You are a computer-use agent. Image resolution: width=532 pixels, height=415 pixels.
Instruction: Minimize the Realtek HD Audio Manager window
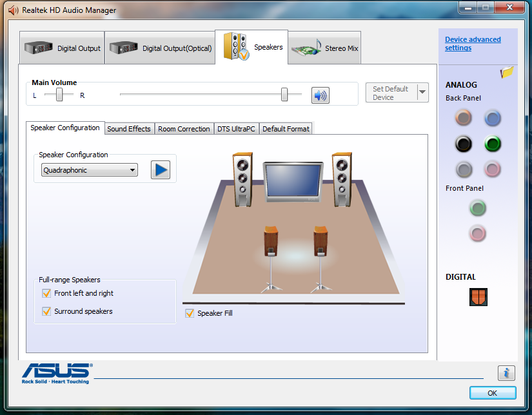[x=468, y=8]
